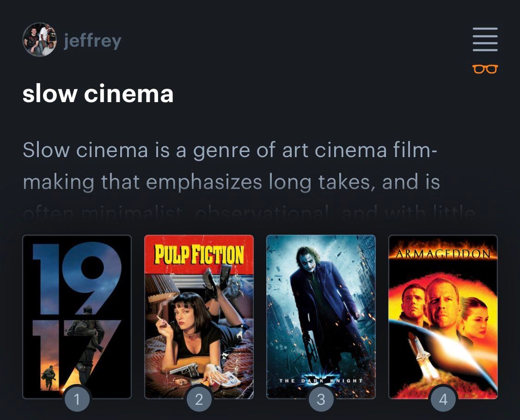Expand the faded line starting 'often minimalist'
The image size is (520, 420).
249,213
